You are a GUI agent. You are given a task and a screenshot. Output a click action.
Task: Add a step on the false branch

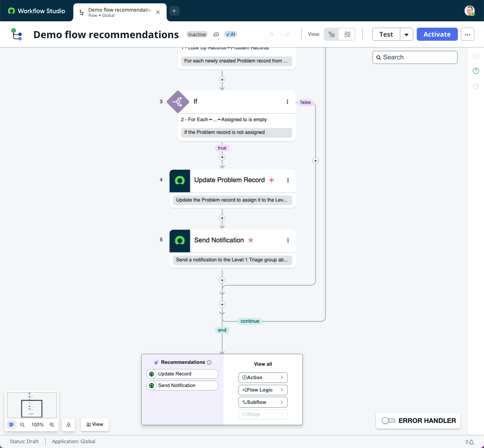(315, 161)
